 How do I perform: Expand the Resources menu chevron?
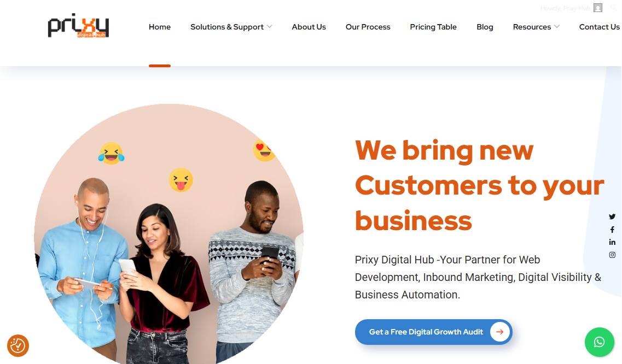click(x=556, y=27)
